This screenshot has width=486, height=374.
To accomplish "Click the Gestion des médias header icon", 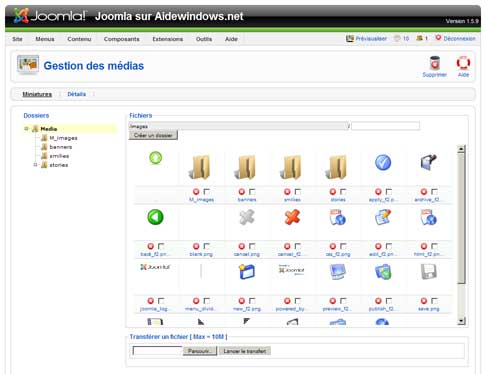I will click(x=28, y=65).
